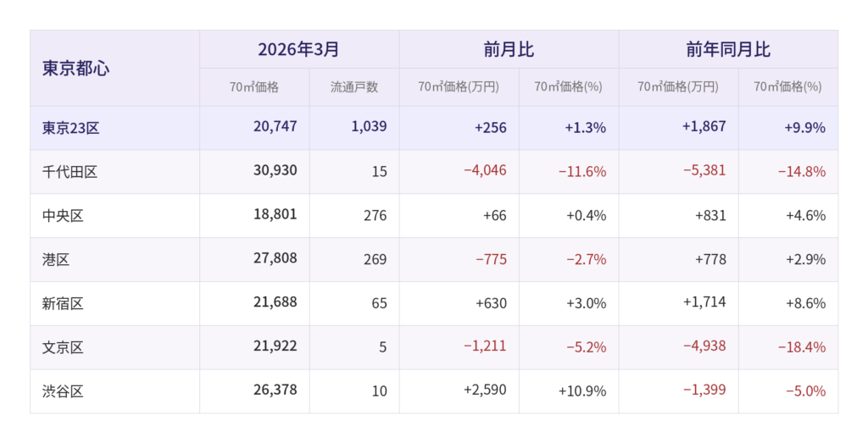Select 中央区 listing count 276

(x=375, y=216)
